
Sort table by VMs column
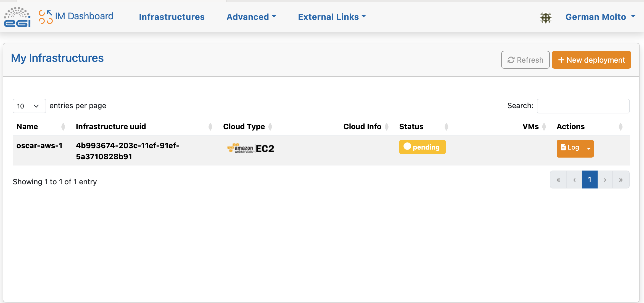pos(530,127)
